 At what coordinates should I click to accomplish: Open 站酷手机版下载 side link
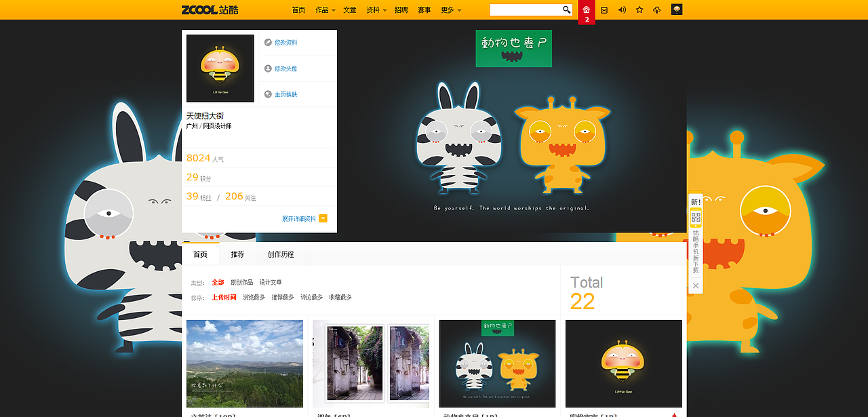tap(696, 252)
